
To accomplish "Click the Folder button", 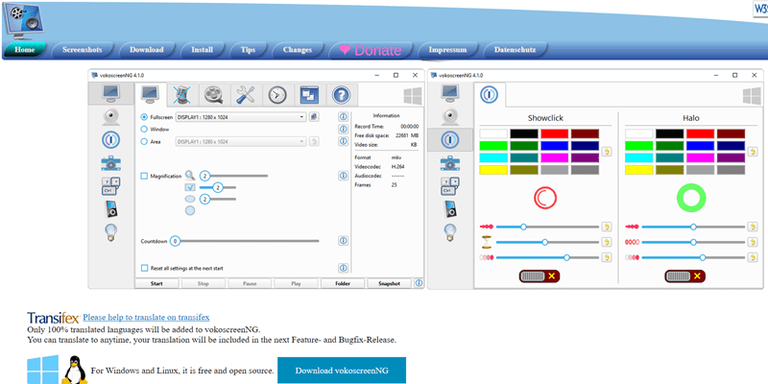I will (343, 284).
